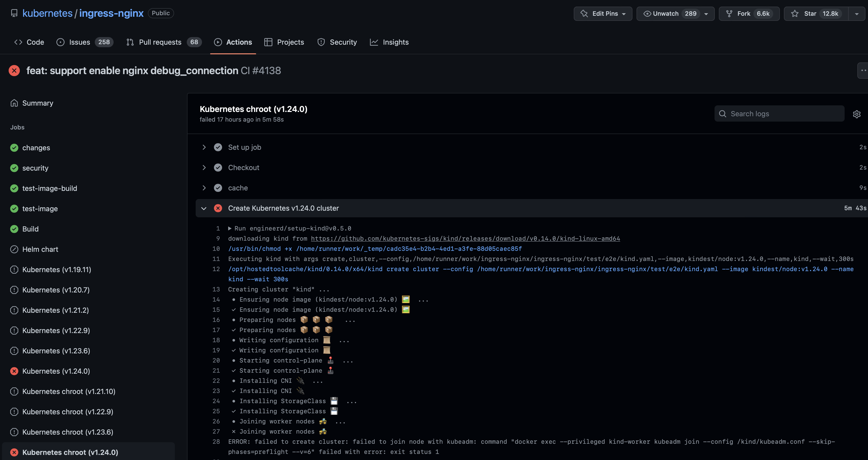This screenshot has width=868, height=460.
Task: Open the Star dropdown arrow
Action: pos(856,13)
